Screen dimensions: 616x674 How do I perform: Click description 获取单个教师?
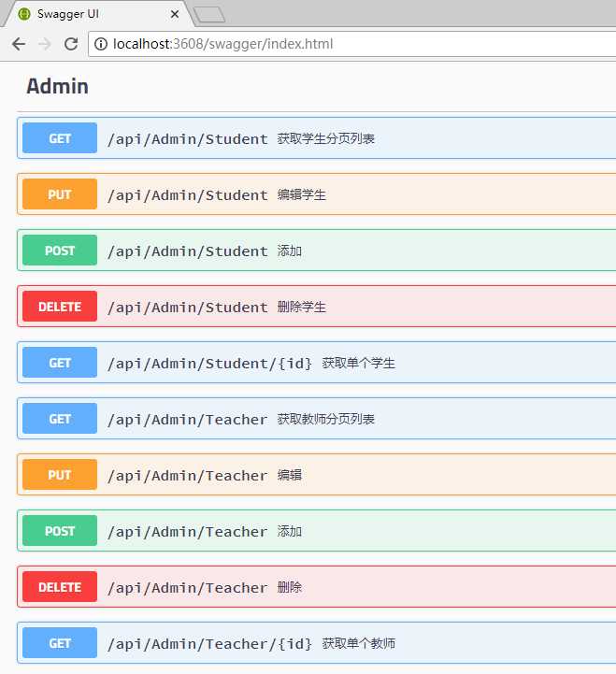click(359, 643)
